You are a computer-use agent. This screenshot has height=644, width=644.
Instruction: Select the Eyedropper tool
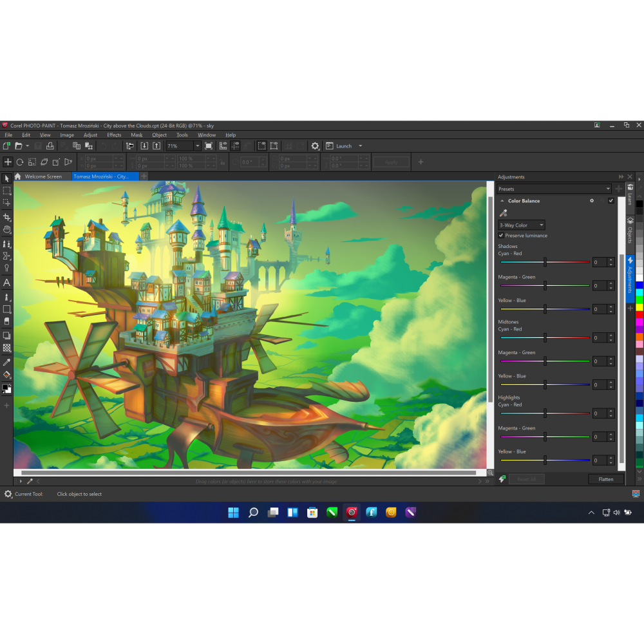[8, 363]
